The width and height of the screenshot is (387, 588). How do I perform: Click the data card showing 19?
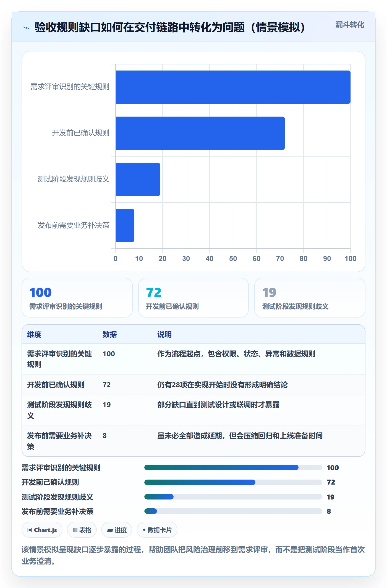310,298
